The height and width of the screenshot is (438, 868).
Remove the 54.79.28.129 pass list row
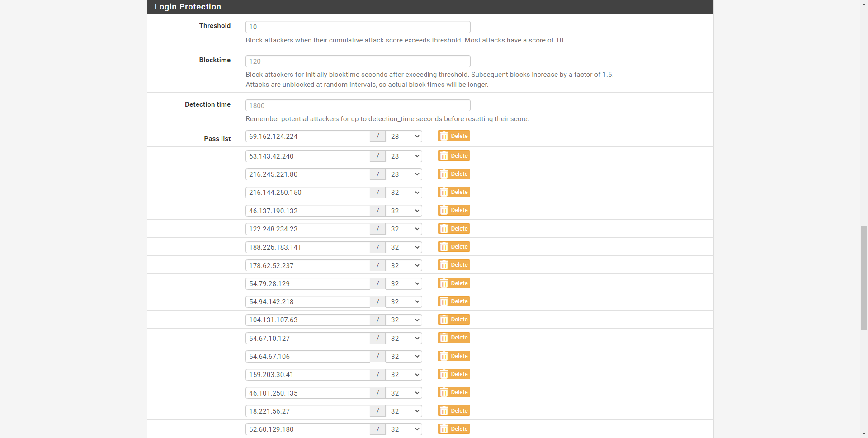tap(453, 283)
